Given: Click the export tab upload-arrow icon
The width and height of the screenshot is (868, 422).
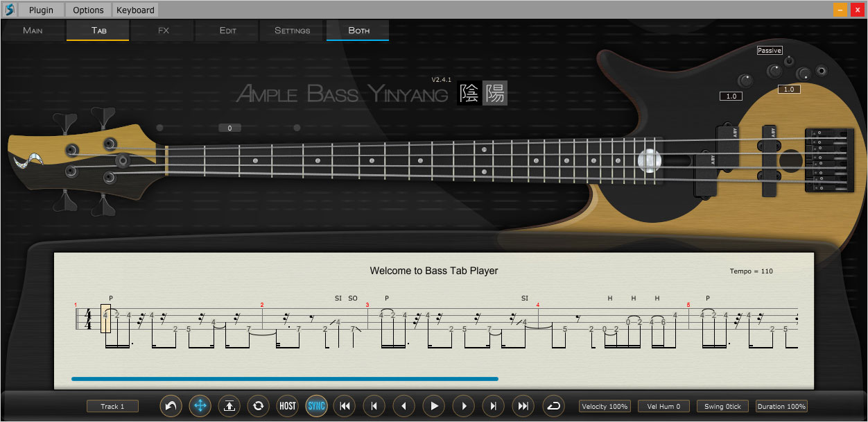Looking at the screenshot, I should (x=229, y=406).
